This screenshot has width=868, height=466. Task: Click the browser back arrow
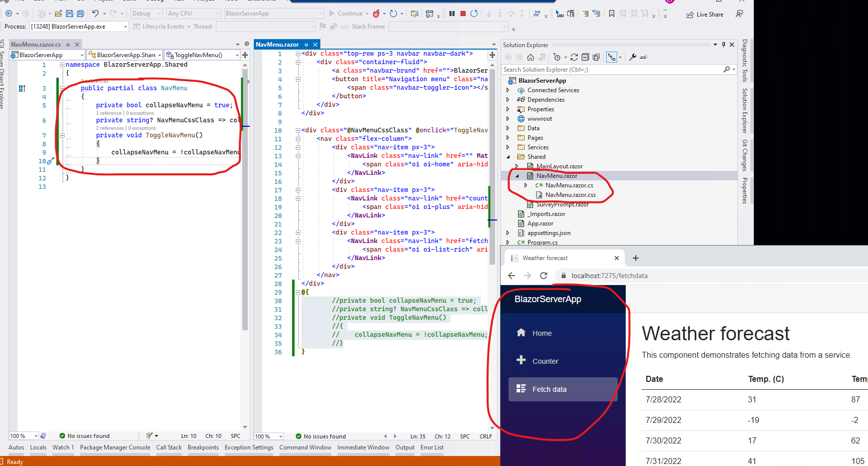click(511, 276)
